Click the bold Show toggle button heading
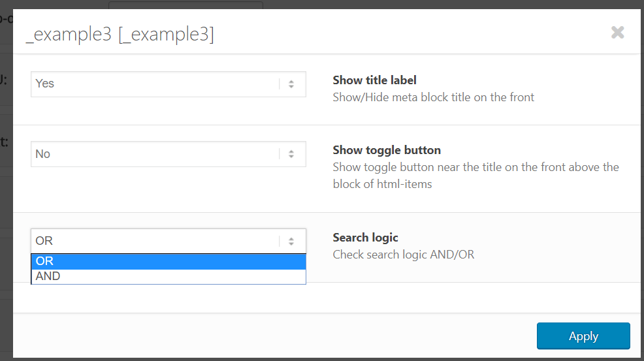Image resolution: width=644 pixels, height=361 pixels. pos(387,150)
